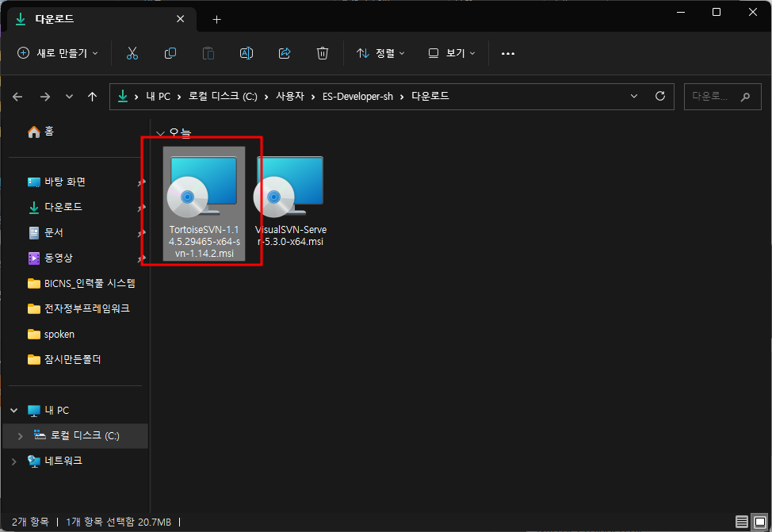772x532 pixels.
Task: Go forward with the right arrow
Action: point(45,97)
